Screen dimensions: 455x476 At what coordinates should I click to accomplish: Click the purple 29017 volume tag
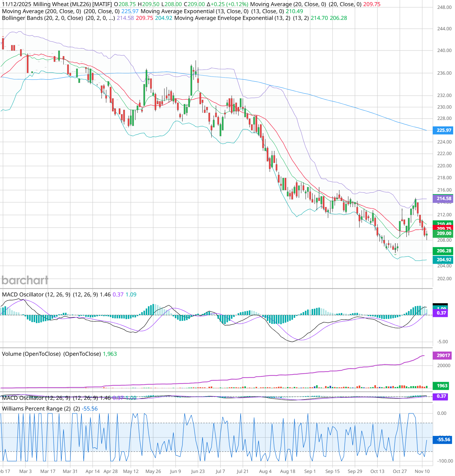pyautogui.click(x=443, y=355)
